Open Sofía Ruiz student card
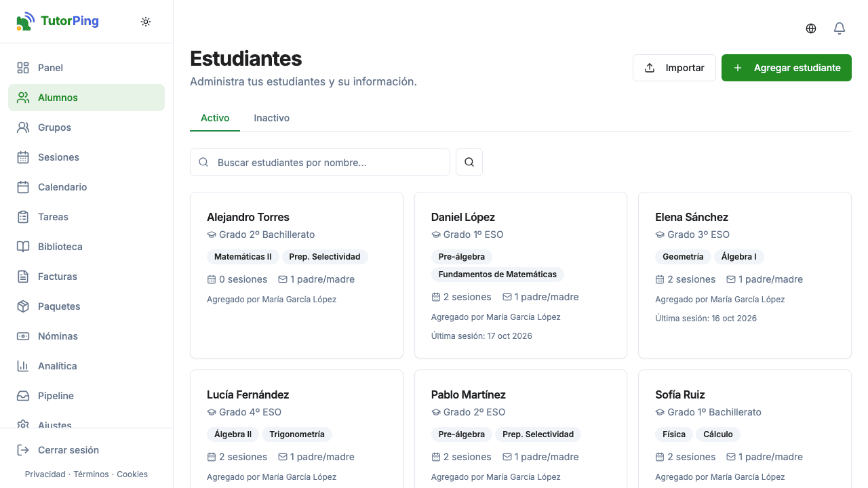868x488 pixels. [745, 429]
